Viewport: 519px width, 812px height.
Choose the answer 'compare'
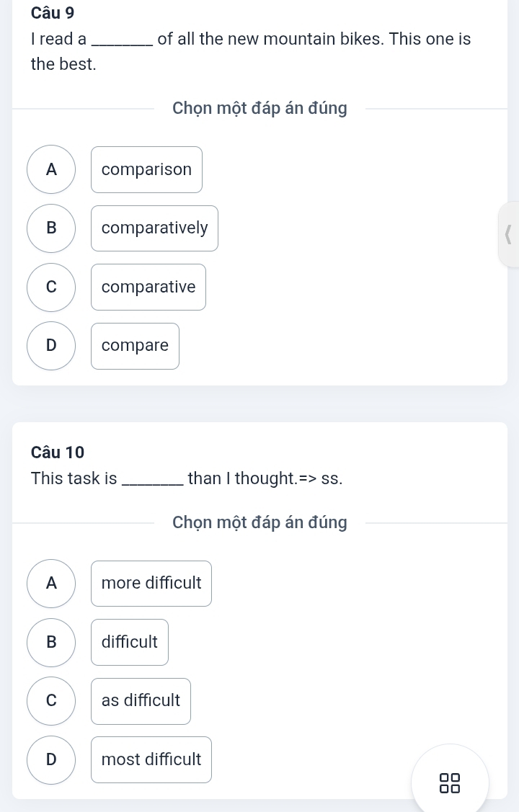[136, 346]
